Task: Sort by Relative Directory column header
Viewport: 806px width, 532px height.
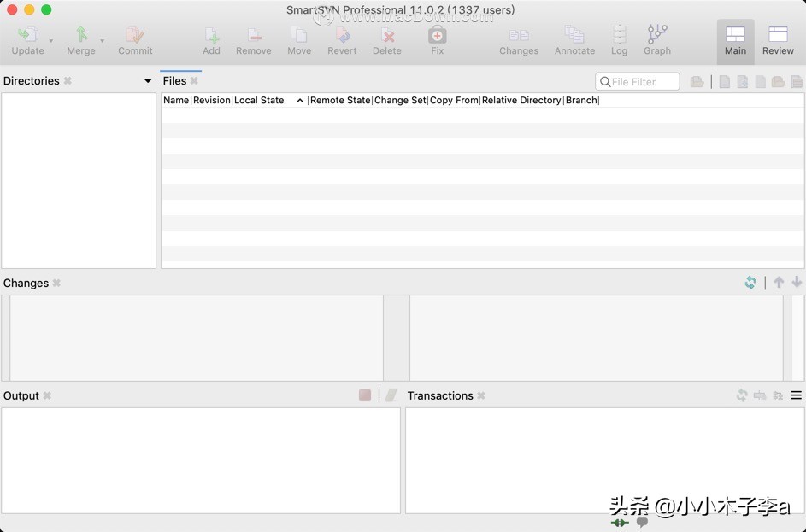Action: click(521, 101)
